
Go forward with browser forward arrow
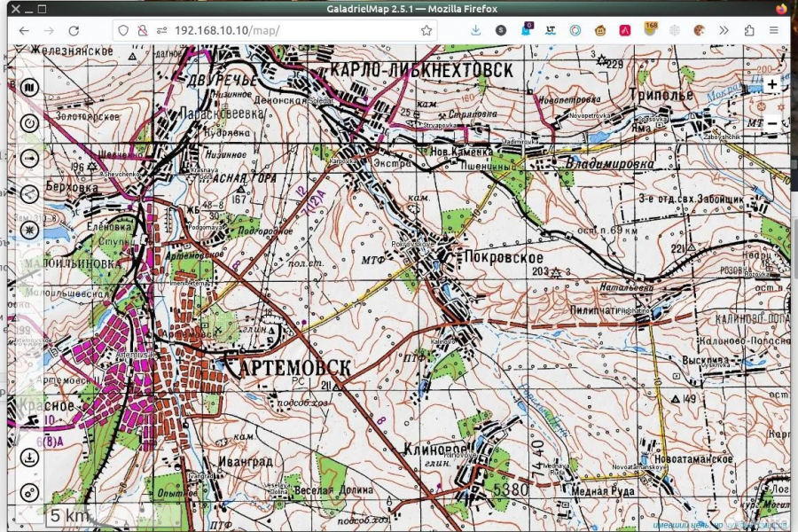pyautogui.click(x=49, y=30)
